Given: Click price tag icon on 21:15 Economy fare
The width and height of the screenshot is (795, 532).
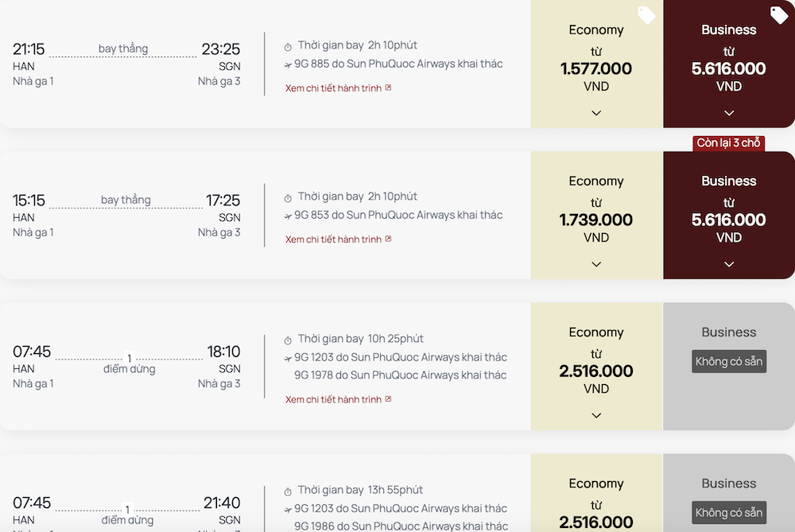Looking at the screenshot, I should [x=646, y=15].
